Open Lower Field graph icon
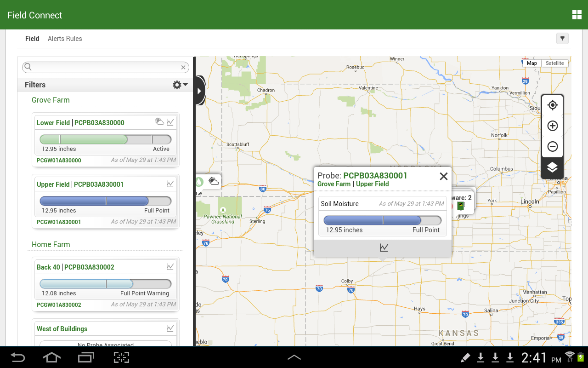 click(170, 122)
